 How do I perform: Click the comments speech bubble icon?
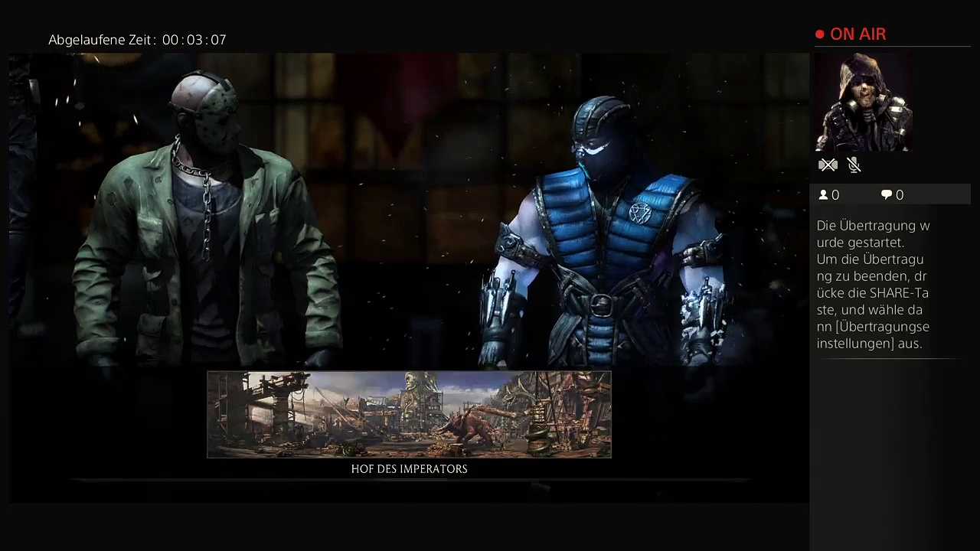[x=887, y=195]
